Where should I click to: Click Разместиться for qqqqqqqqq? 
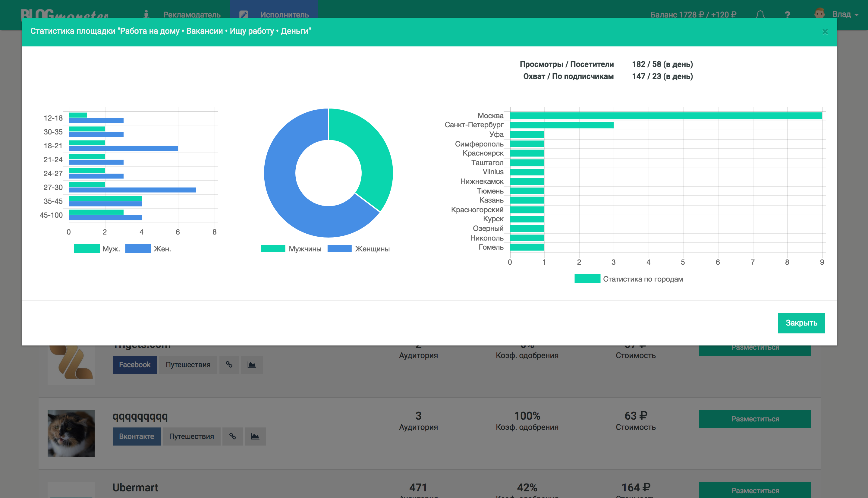point(755,419)
